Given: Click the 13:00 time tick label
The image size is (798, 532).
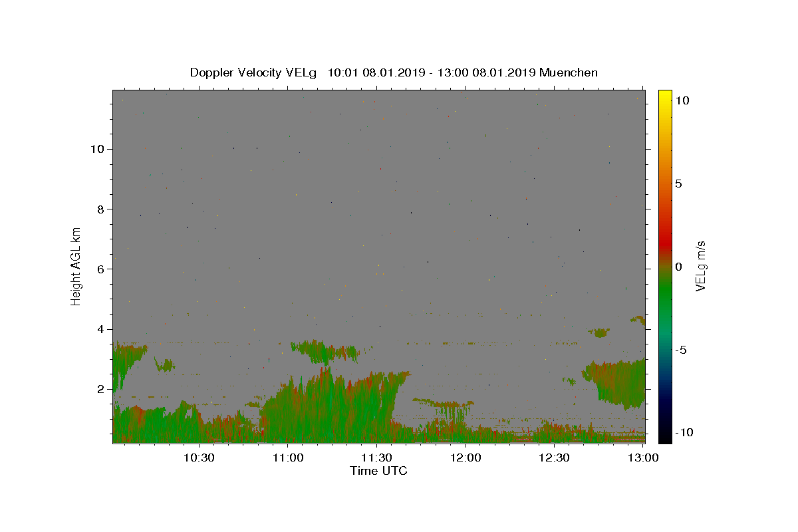Looking at the screenshot, I should click(643, 458).
